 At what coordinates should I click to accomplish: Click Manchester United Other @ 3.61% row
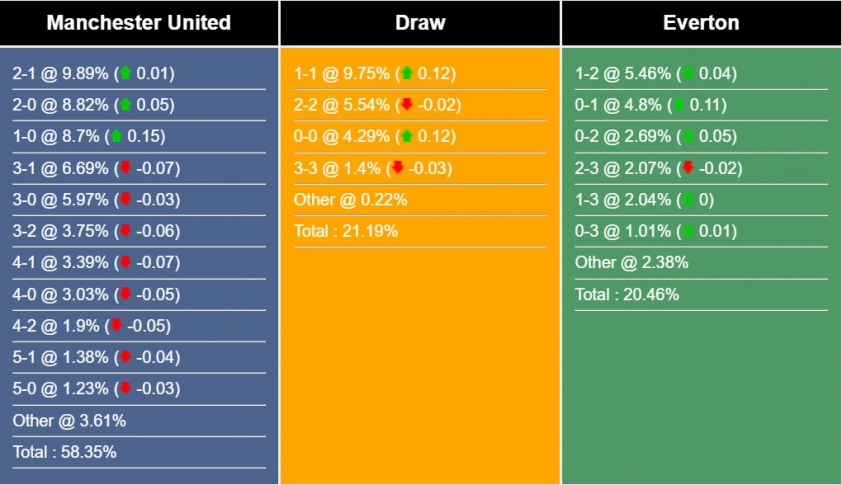pyautogui.click(x=70, y=421)
